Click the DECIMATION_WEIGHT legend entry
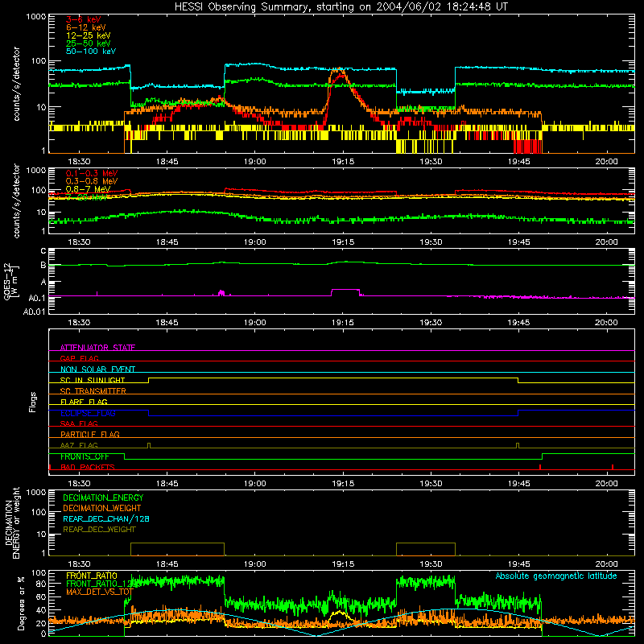Viewport: 644px width, 644px height. click(x=102, y=508)
